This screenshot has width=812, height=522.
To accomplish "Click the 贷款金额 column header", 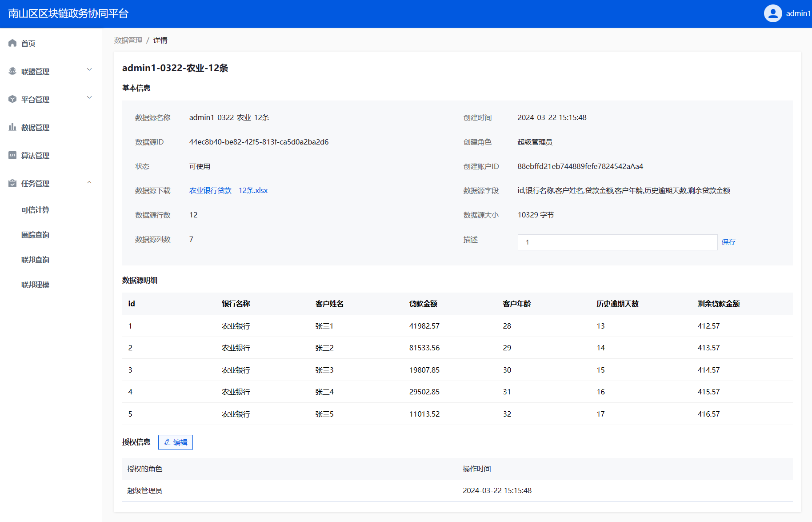I will coord(423,304).
